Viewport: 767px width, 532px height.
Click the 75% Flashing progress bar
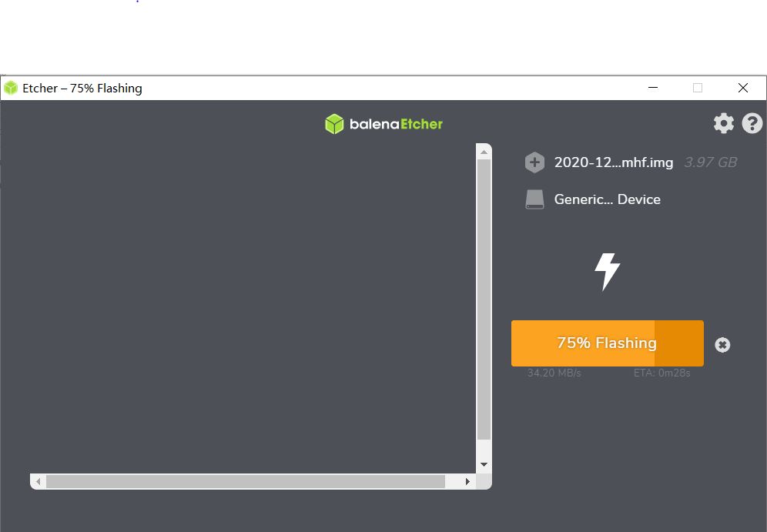607,343
